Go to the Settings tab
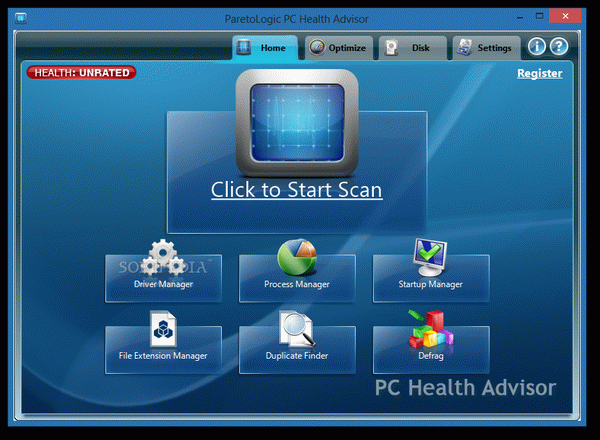 (x=486, y=48)
